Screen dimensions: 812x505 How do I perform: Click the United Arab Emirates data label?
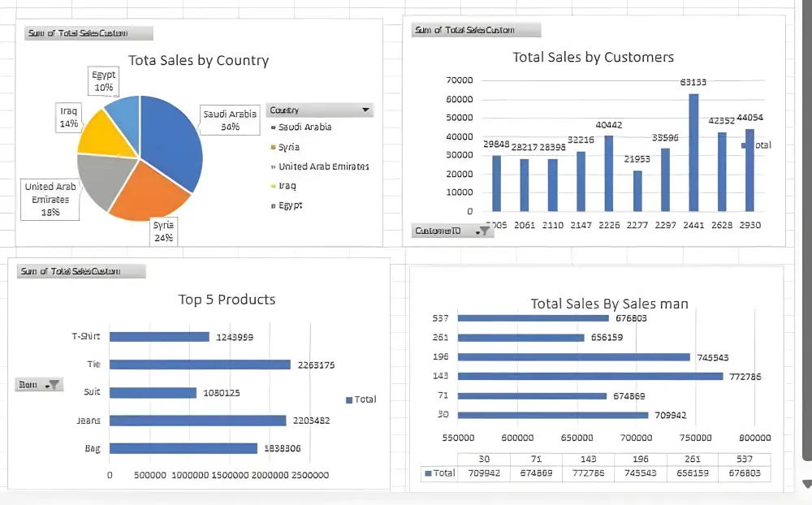[50, 200]
